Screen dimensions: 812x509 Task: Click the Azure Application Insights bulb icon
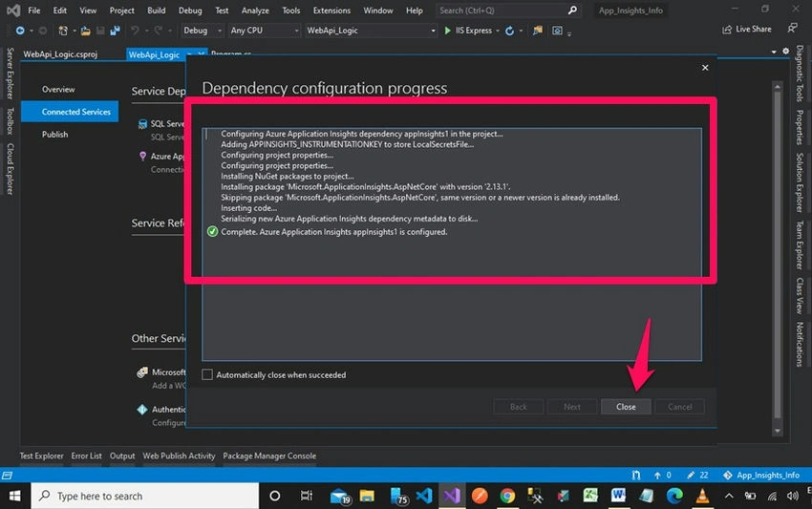coord(142,156)
